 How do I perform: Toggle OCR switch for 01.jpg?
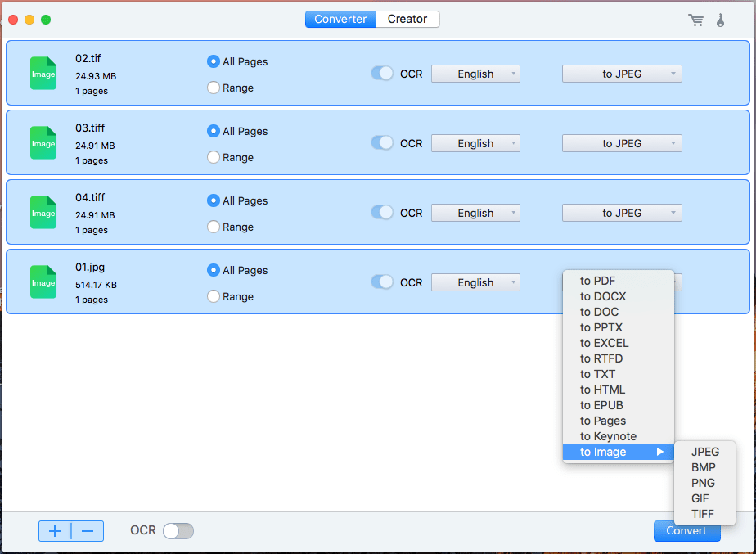(382, 282)
